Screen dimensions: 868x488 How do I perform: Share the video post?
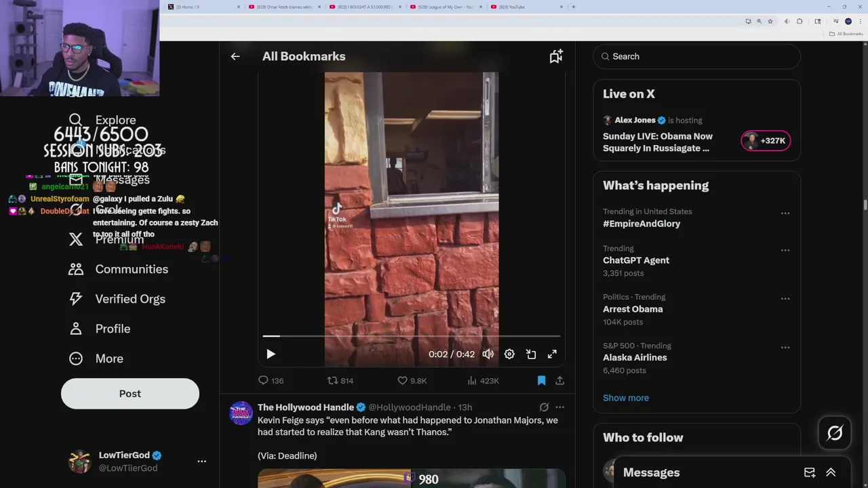click(x=559, y=381)
